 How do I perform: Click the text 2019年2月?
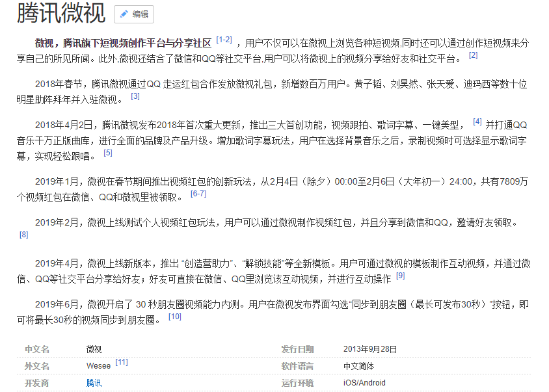point(57,222)
